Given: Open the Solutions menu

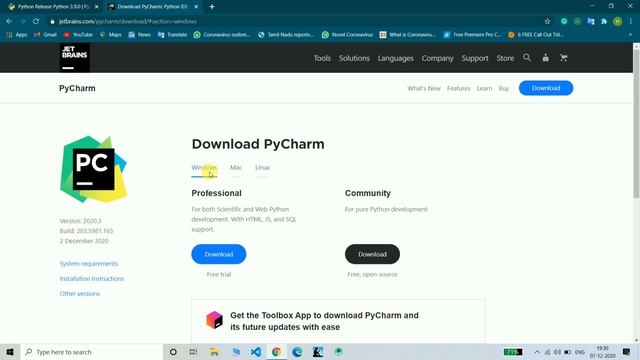Looking at the screenshot, I should click(354, 58).
